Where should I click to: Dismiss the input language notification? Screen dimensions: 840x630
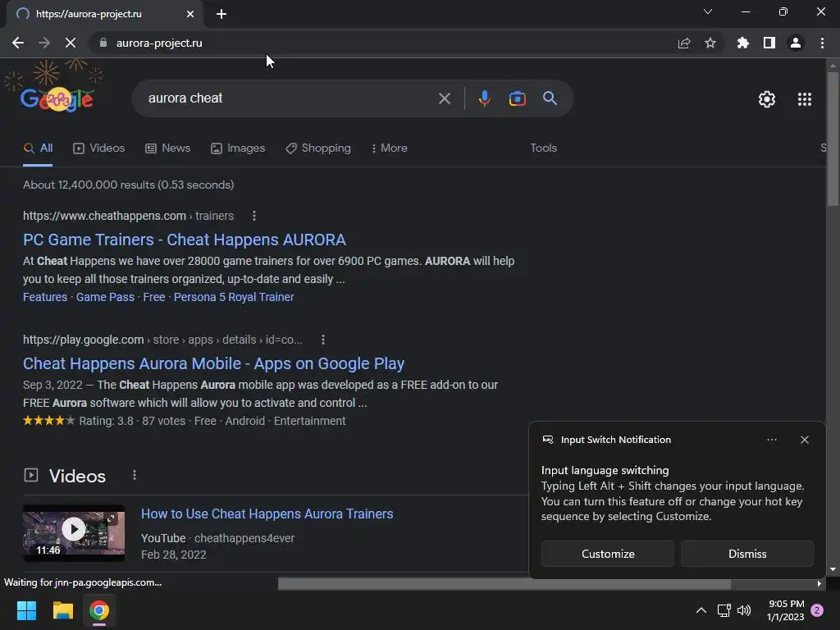coord(746,554)
